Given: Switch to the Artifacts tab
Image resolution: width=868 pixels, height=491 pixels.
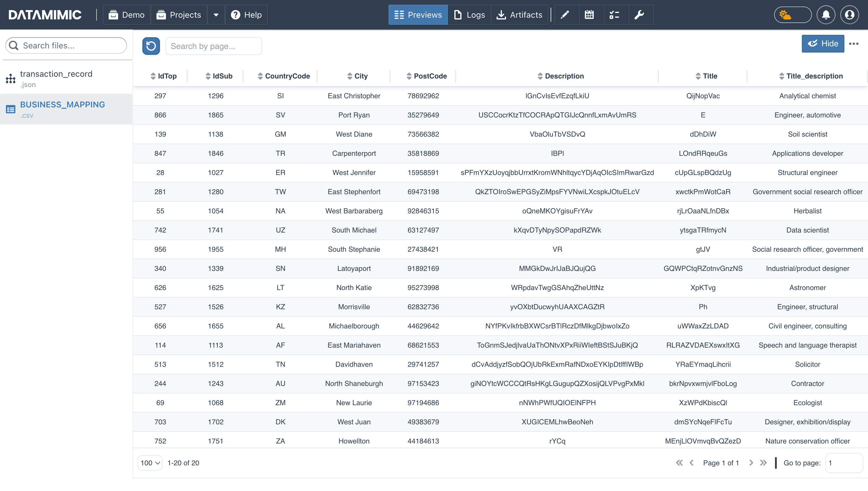Looking at the screenshot, I should point(520,15).
